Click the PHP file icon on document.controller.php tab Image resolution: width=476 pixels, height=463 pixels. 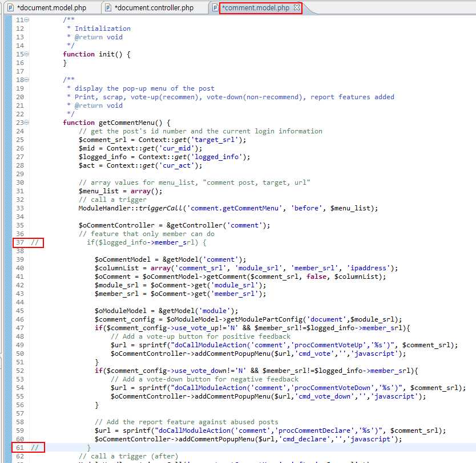[x=108, y=8]
